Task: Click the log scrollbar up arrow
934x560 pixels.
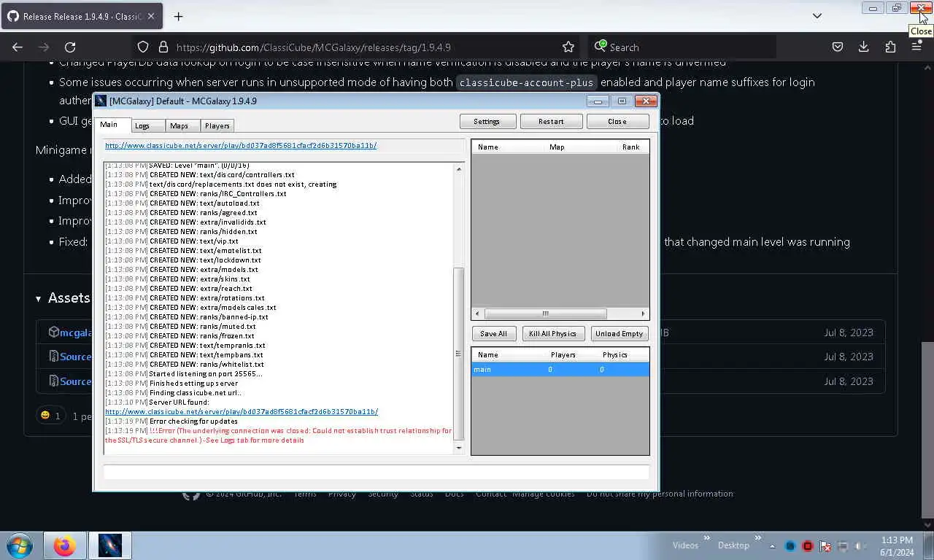Action: [x=459, y=169]
